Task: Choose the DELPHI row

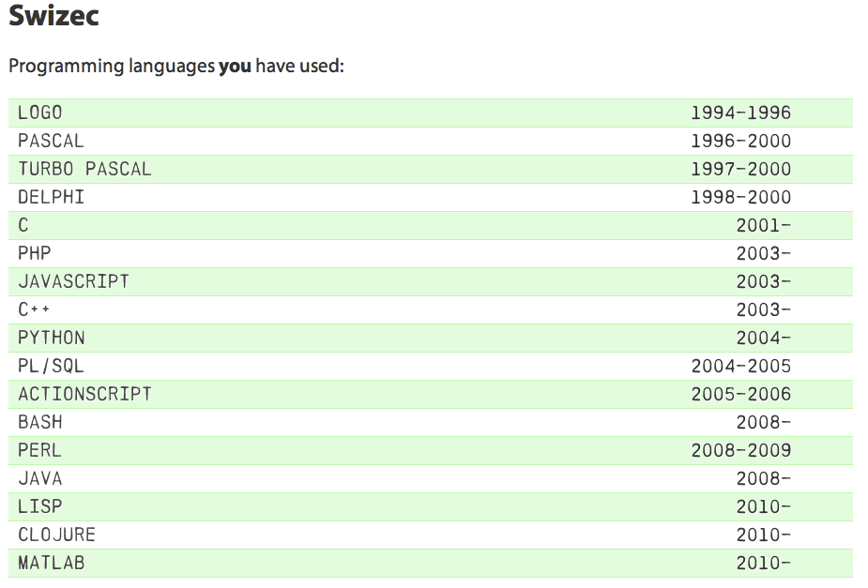Action: coord(431,198)
